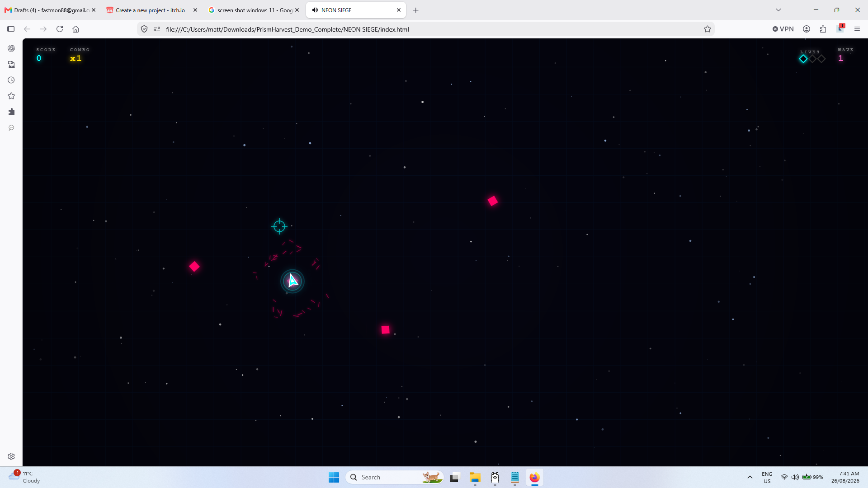Open the account profile icon

coord(807,29)
